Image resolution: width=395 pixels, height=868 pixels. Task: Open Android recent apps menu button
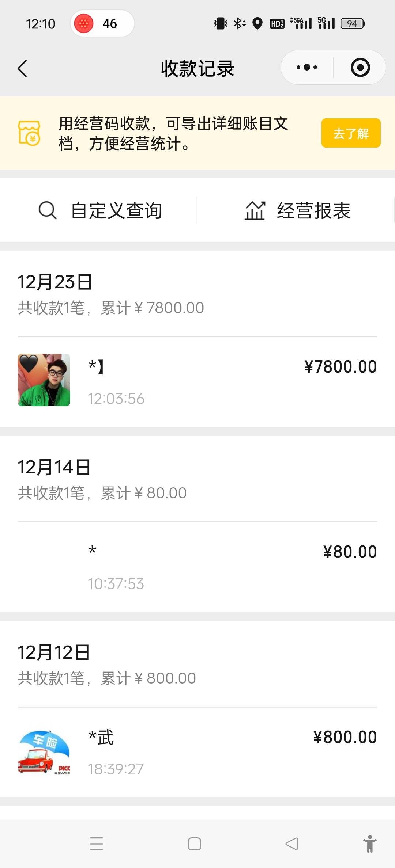click(97, 844)
